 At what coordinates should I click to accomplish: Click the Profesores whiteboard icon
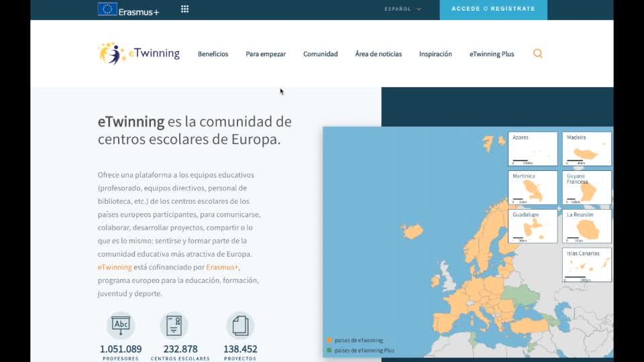121,325
